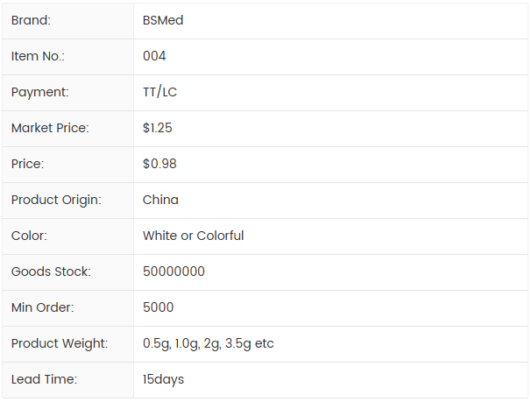The width and height of the screenshot is (532, 402).
Task: Select the 50000000 stock value
Action: pyautogui.click(x=174, y=272)
